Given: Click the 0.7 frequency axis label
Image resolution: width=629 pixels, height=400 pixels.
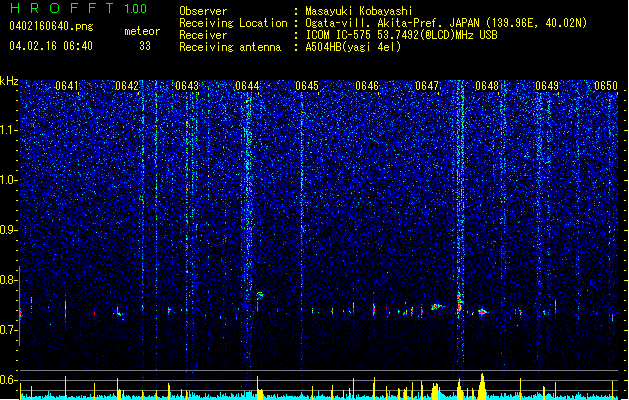Looking at the screenshot, I should [x=8, y=330].
